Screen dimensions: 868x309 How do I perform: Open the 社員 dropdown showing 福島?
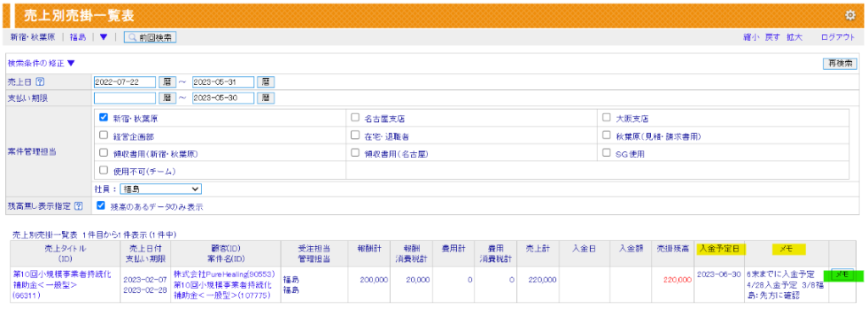point(160,189)
